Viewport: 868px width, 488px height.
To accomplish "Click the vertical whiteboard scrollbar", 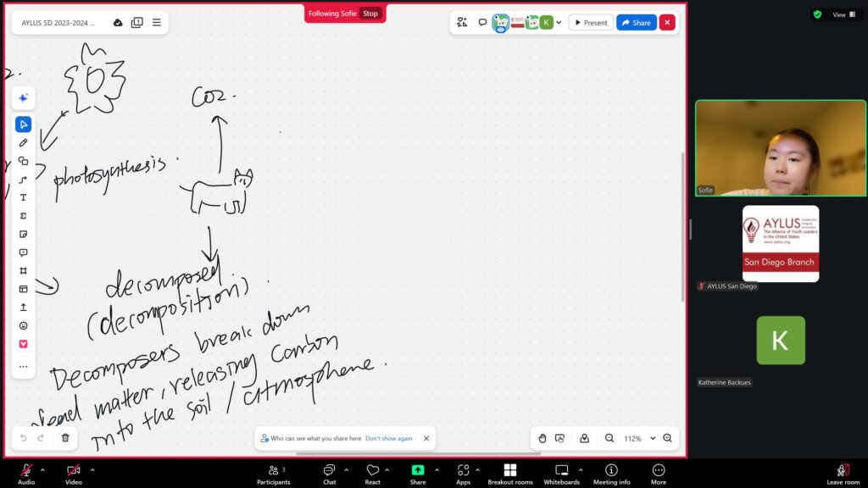I will (682, 227).
